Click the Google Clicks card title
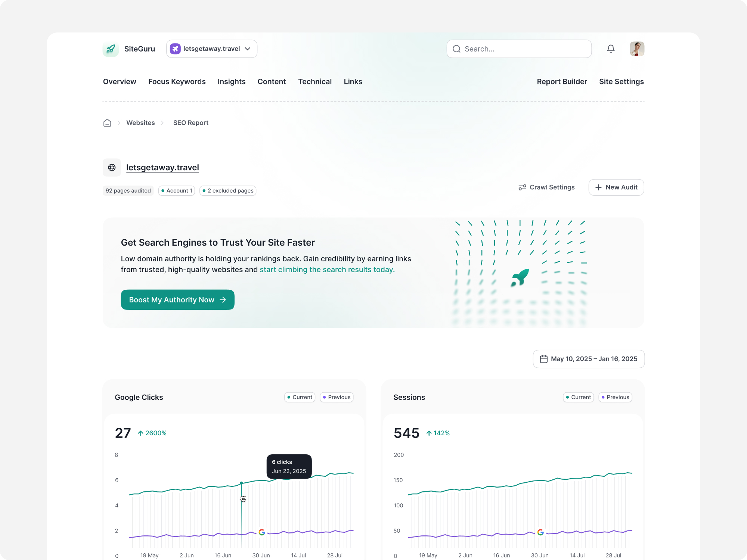Viewport: 747px width, 560px height. pos(139,397)
